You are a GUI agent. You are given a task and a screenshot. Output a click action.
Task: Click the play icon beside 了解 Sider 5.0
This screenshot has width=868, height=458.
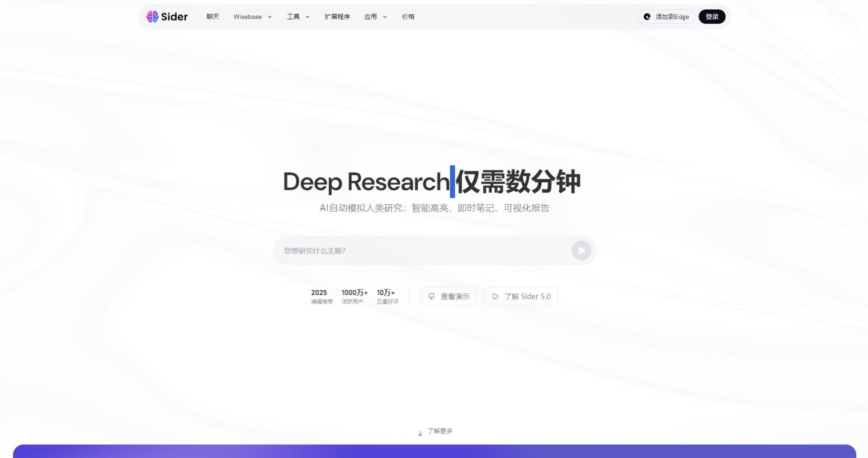(x=495, y=297)
